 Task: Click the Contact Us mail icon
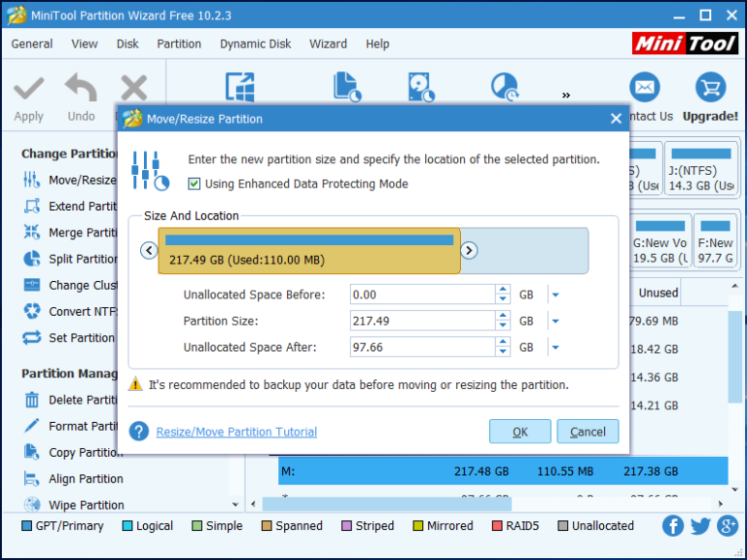[x=645, y=87]
